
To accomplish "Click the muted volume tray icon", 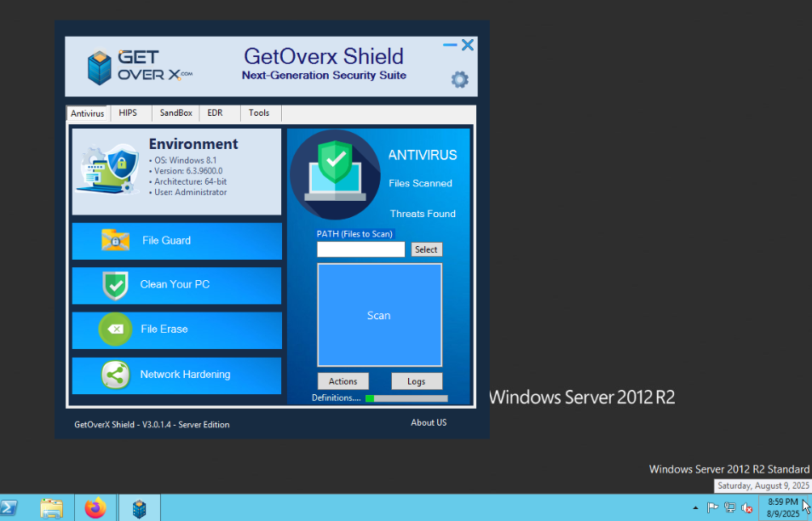I will 746,508.
